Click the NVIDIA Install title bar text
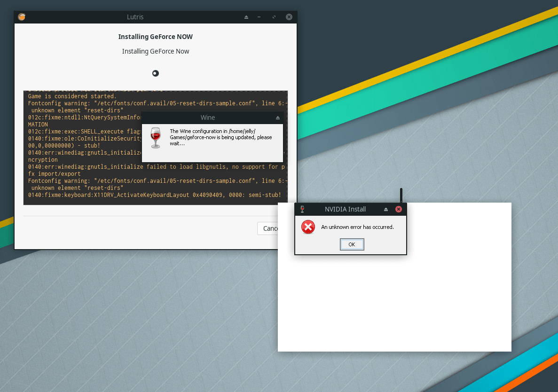Image resolution: width=558 pixels, height=392 pixels. (x=345, y=209)
